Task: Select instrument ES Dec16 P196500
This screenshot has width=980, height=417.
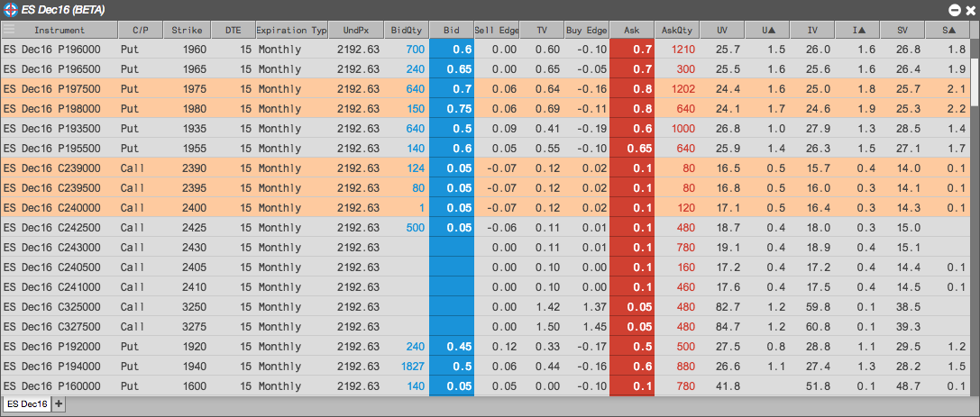Action: (x=52, y=69)
